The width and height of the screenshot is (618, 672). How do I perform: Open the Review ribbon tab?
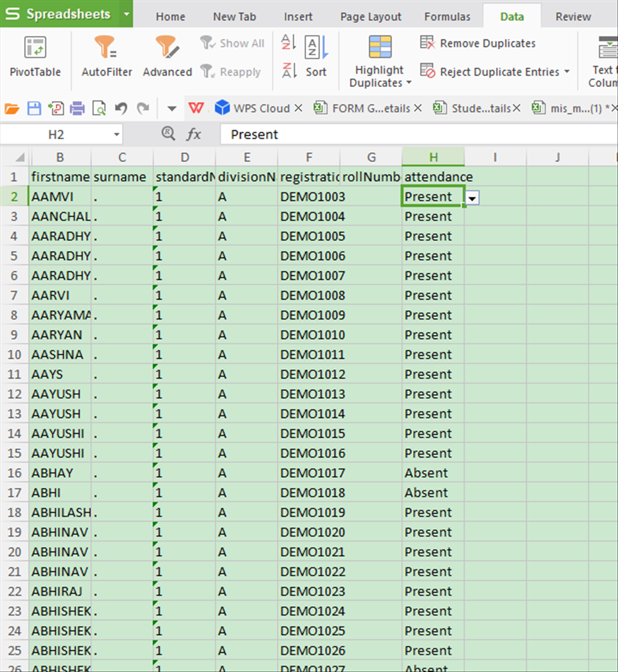coord(573,17)
